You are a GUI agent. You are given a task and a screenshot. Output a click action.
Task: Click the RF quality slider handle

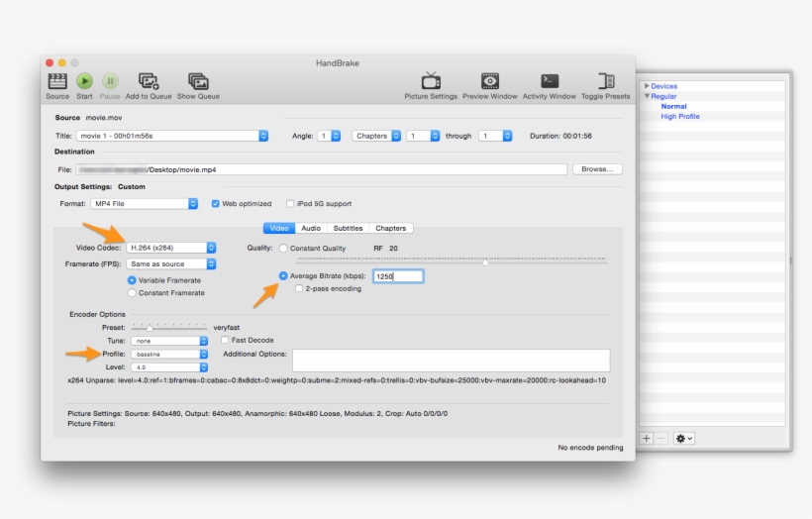point(485,262)
